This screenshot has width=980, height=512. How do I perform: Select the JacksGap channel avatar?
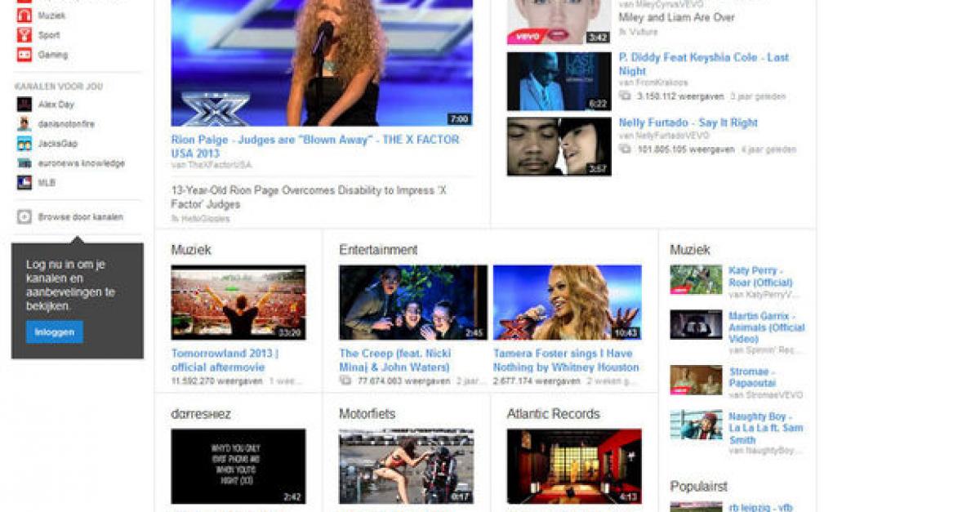[24, 144]
